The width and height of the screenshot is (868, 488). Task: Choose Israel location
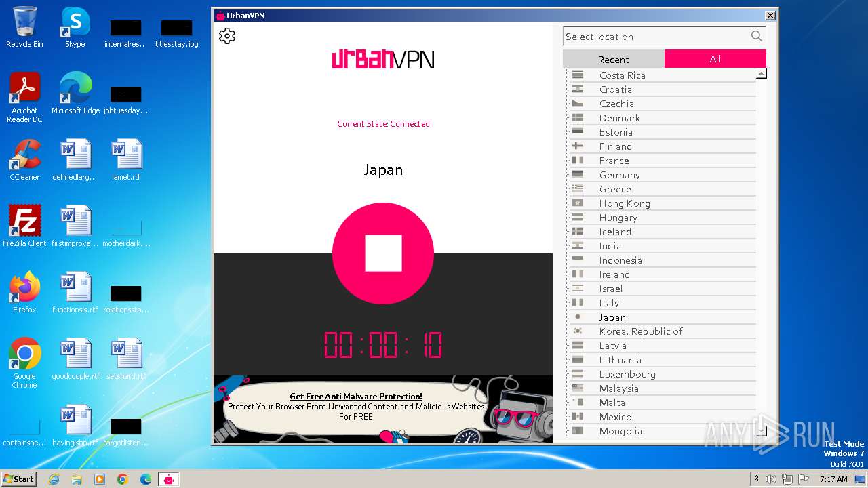point(661,289)
